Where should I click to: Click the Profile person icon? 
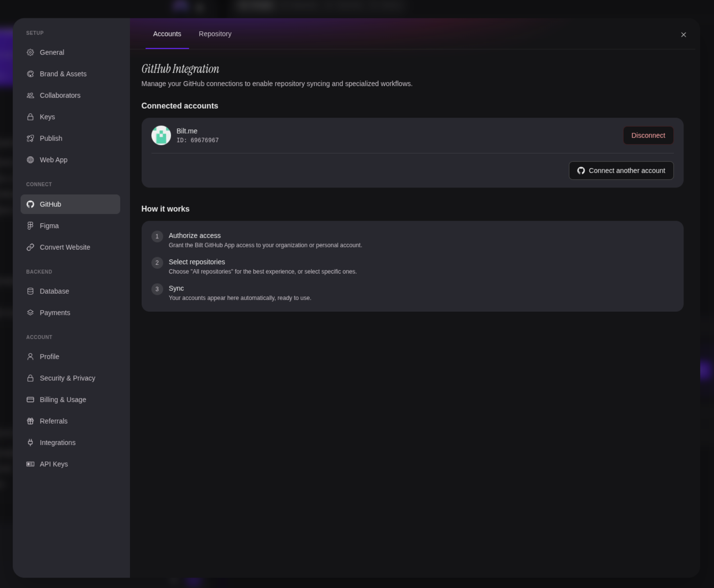point(30,357)
